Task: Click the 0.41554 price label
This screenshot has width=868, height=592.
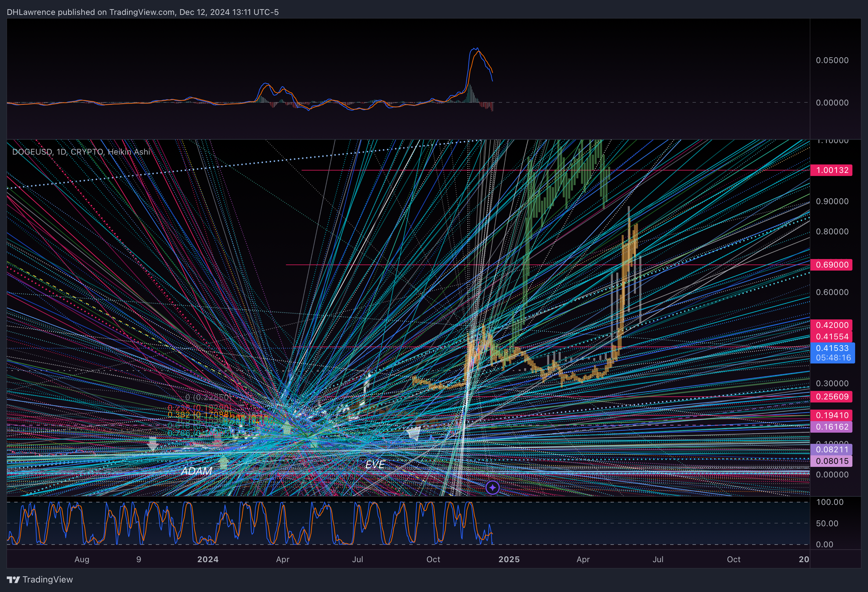Action: (x=831, y=336)
